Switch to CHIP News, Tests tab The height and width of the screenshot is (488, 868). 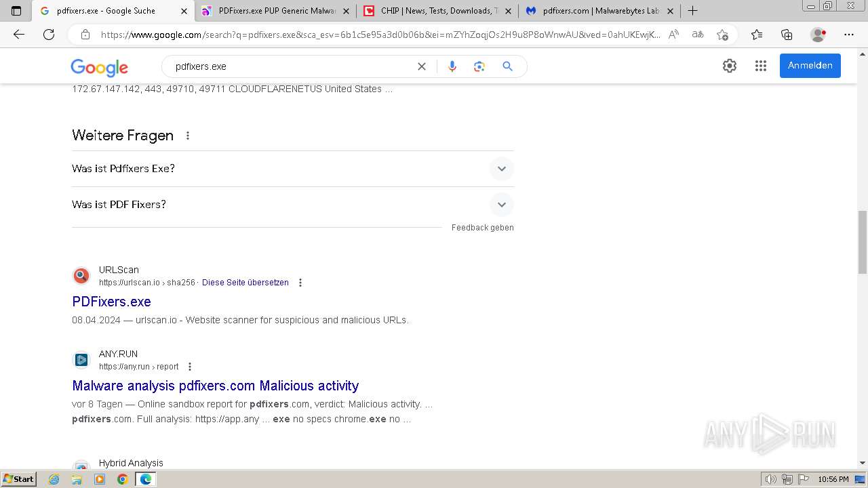437,11
